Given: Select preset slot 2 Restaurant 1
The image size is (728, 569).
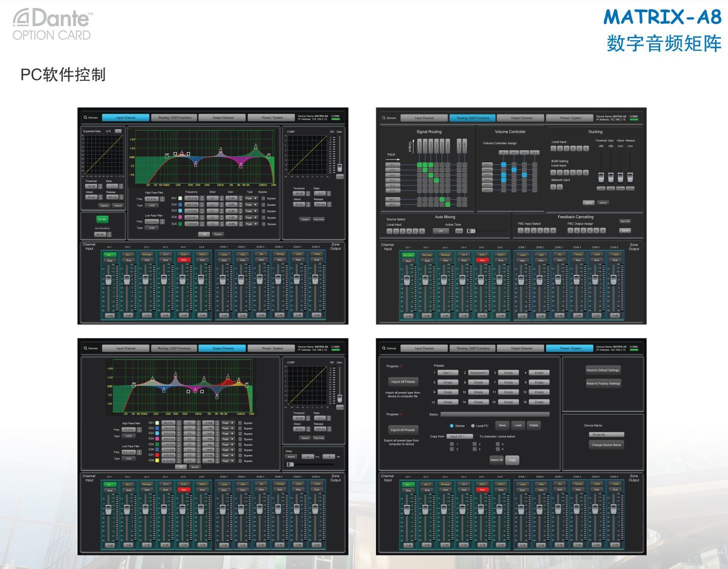Looking at the screenshot, I should pos(478,372).
